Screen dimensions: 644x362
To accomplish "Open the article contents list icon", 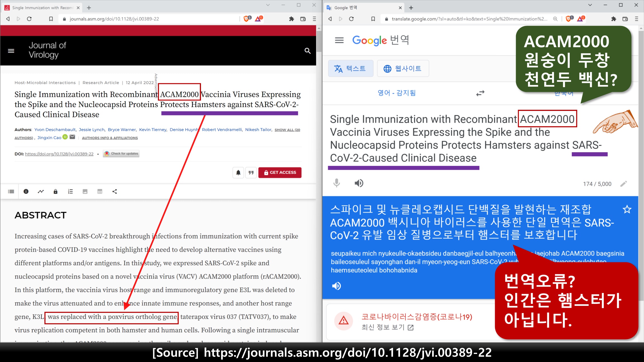I will point(11,192).
